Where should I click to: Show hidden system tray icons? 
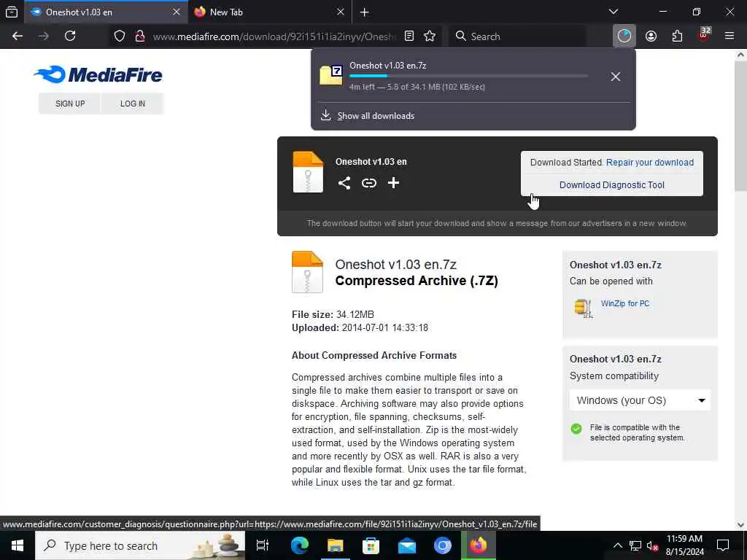pos(617,545)
